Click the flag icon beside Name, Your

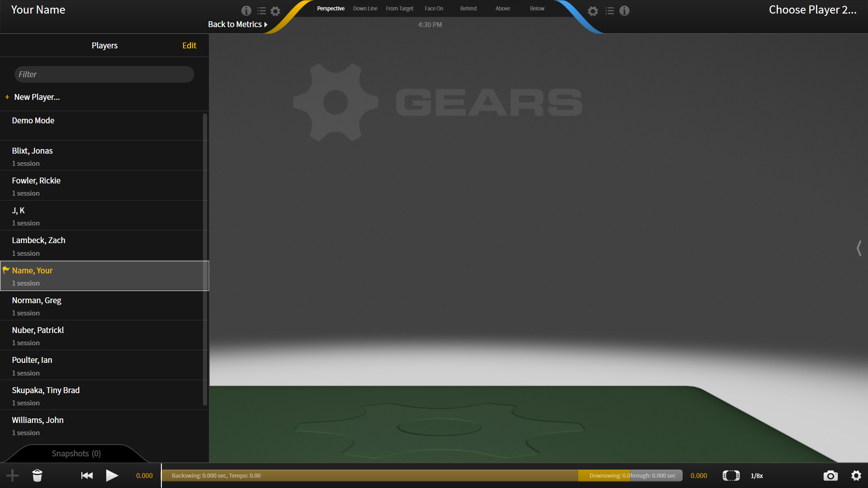6,270
